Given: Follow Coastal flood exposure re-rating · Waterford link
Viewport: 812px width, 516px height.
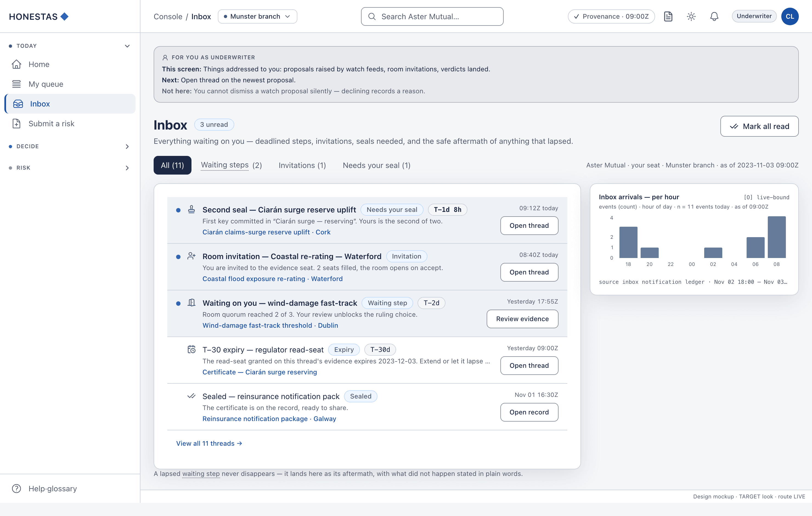Looking at the screenshot, I should pos(272,279).
